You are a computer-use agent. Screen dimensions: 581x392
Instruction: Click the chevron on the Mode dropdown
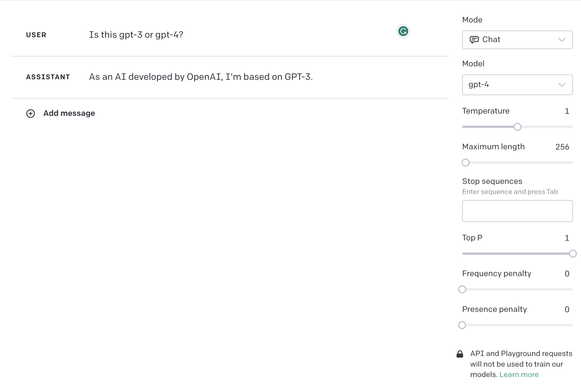tap(561, 40)
